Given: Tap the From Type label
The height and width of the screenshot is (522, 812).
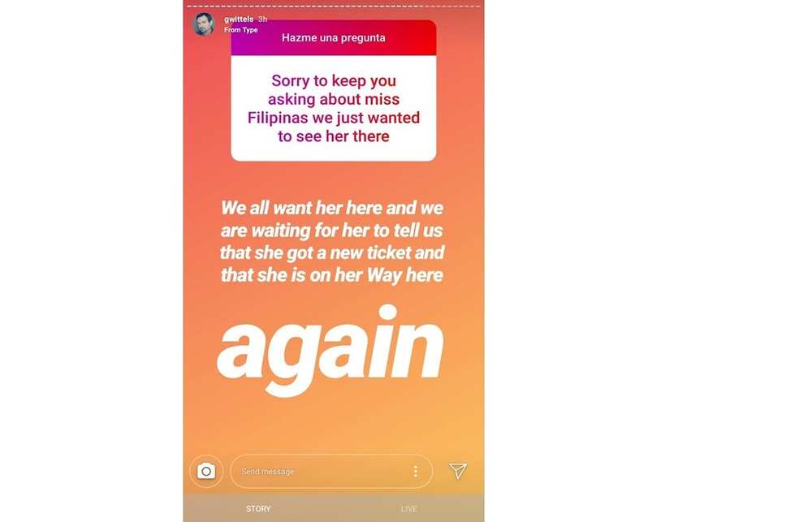Looking at the screenshot, I should tap(241, 30).
